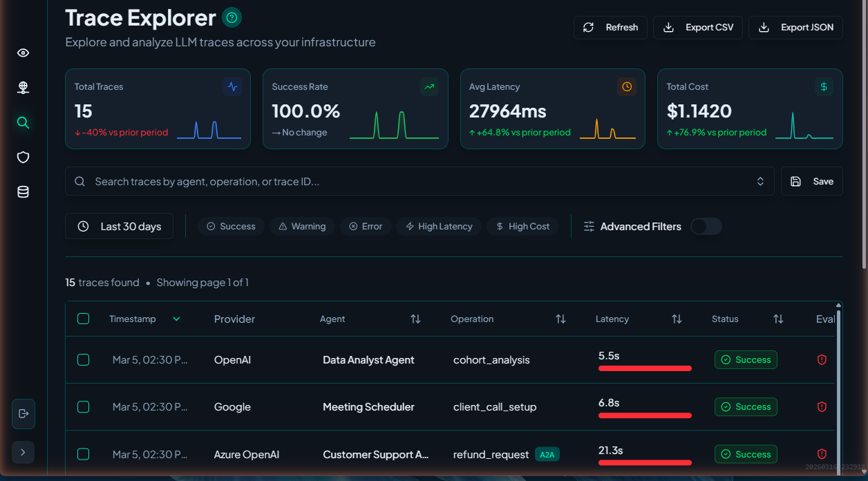Open the database icon in sidebar
This screenshot has height=481, width=868.
(x=23, y=192)
